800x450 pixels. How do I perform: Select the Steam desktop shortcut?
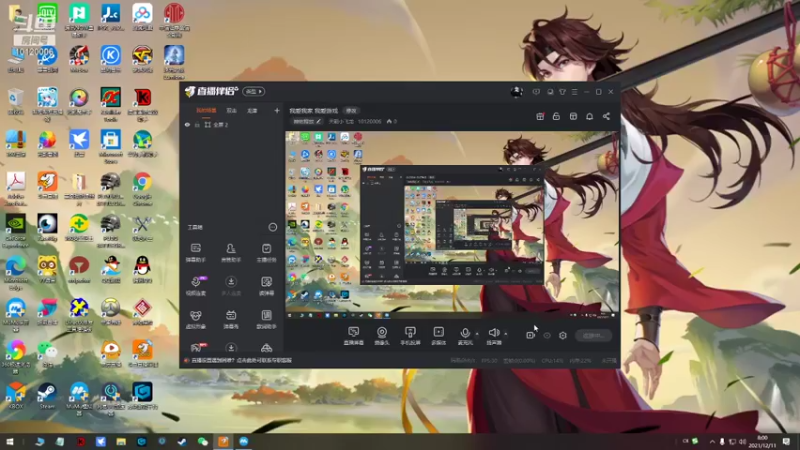click(47, 396)
